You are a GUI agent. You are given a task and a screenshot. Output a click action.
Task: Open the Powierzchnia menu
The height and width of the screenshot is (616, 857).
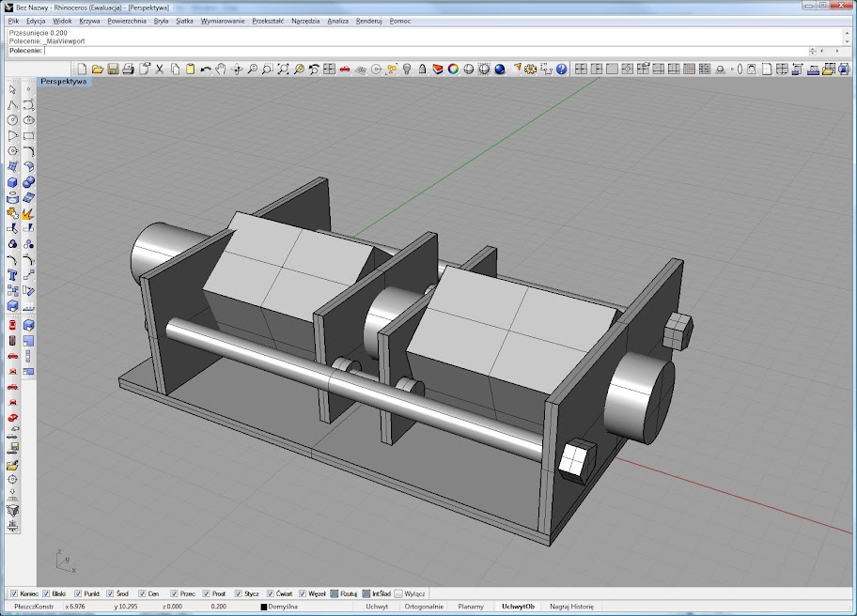click(127, 21)
